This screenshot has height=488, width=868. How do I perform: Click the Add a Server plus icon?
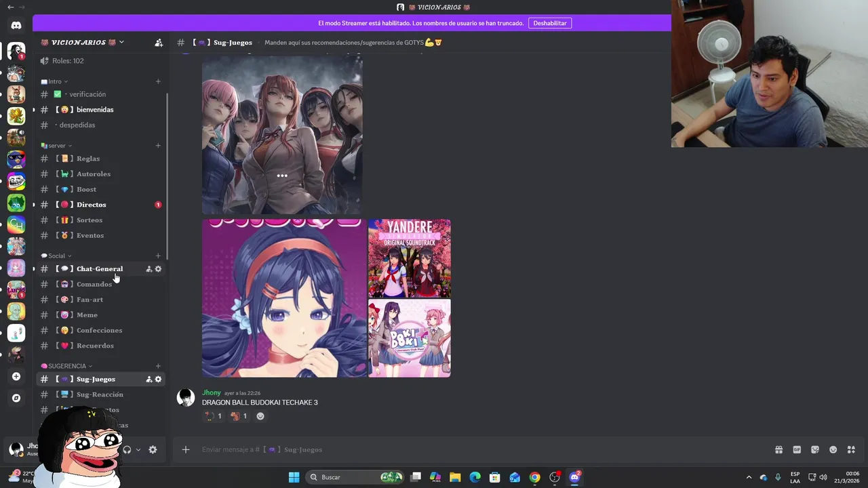click(16, 376)
